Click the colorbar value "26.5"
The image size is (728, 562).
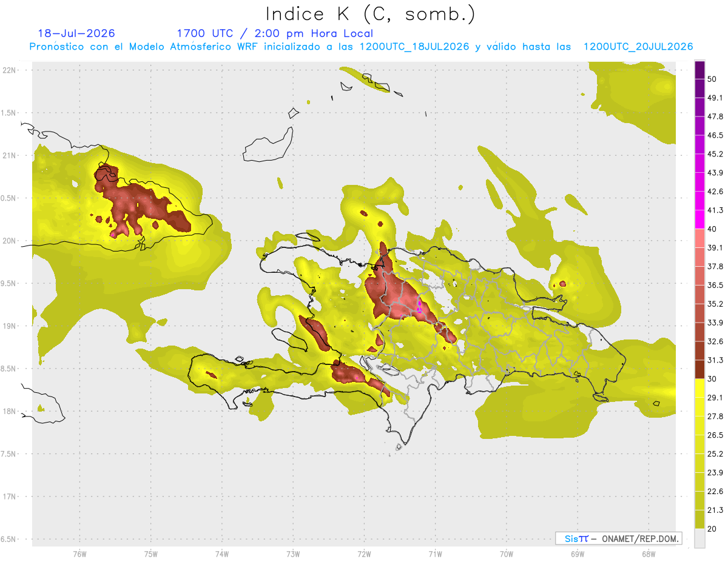pos(715,435)
